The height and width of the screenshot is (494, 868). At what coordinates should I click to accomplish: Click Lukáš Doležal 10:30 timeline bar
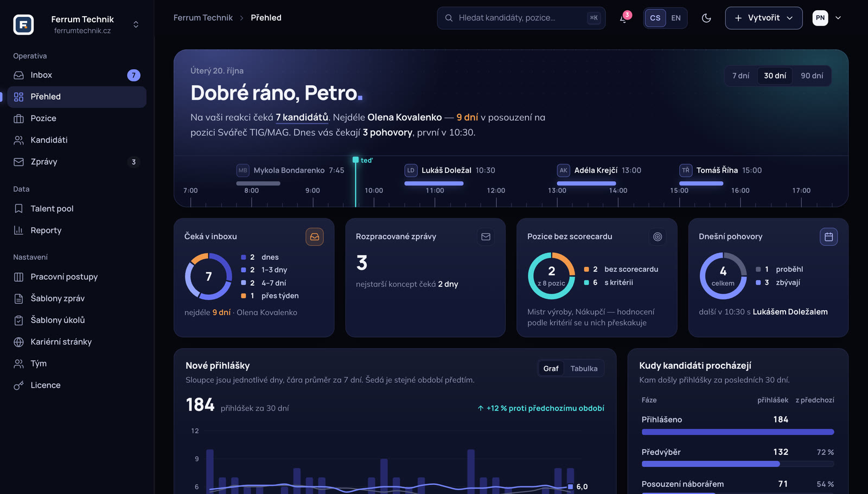434,183
